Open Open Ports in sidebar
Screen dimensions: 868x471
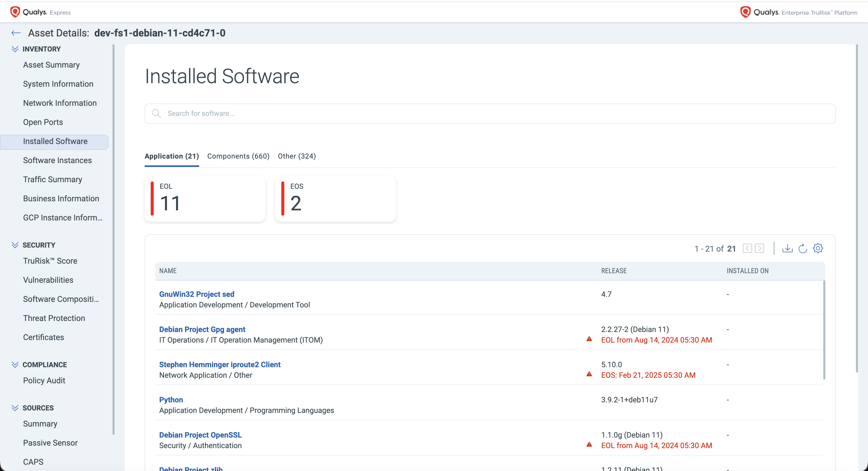point(43,122)
